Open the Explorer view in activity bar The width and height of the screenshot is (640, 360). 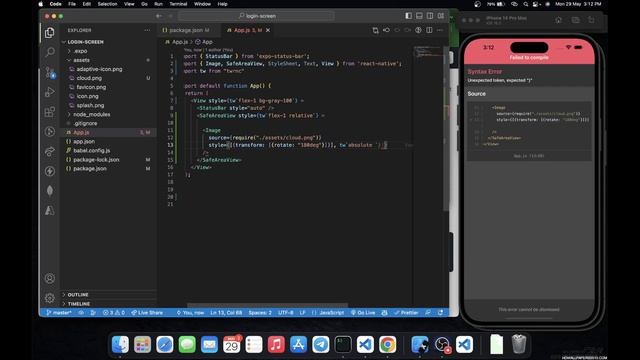point(50,33)
